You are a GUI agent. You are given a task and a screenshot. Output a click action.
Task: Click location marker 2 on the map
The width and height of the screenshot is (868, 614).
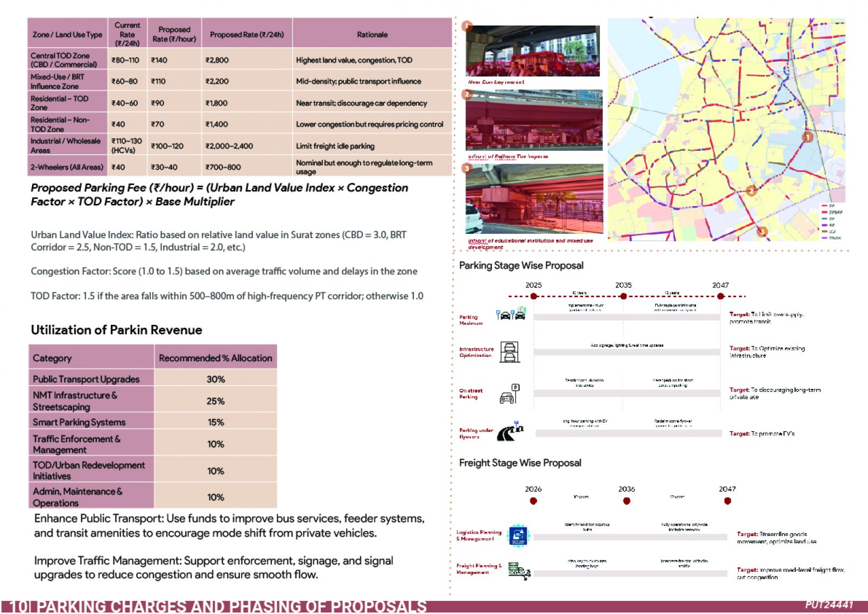pos(751,190)
